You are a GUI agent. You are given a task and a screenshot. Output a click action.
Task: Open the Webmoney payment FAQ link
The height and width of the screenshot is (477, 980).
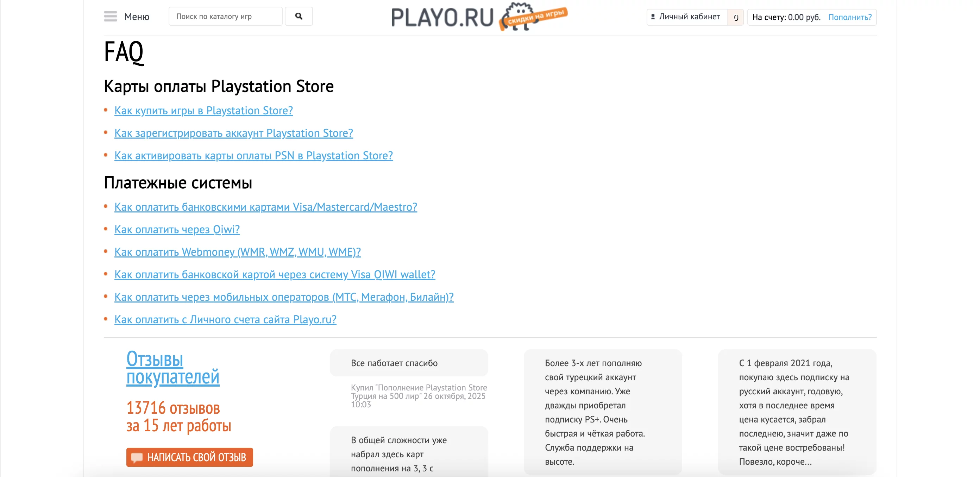237,252
